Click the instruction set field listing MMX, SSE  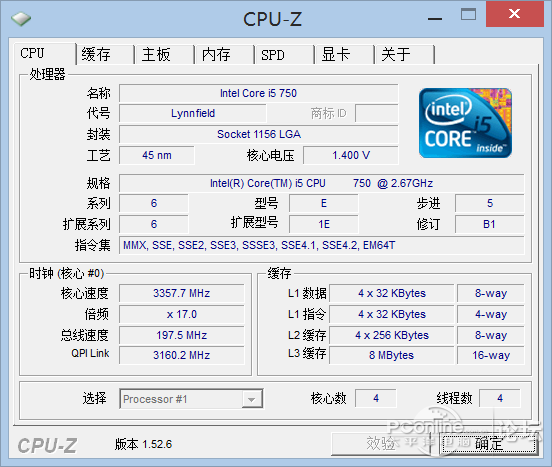click(x=322, y=245)
